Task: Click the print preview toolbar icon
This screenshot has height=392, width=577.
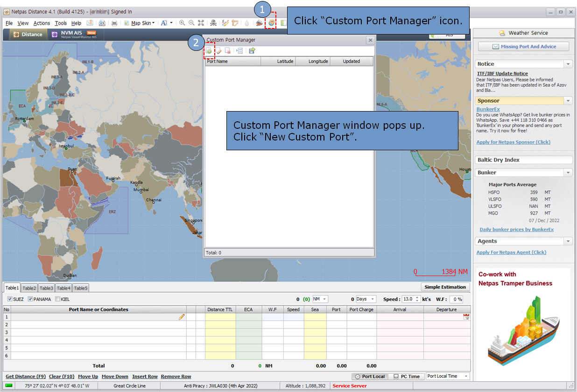Action: point(102,23)
